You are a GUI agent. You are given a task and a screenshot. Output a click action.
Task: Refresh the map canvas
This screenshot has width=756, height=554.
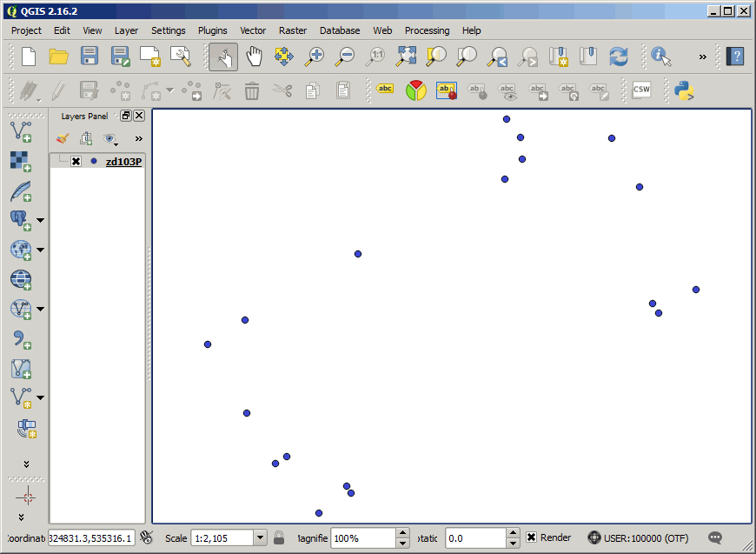coord(619,57)
